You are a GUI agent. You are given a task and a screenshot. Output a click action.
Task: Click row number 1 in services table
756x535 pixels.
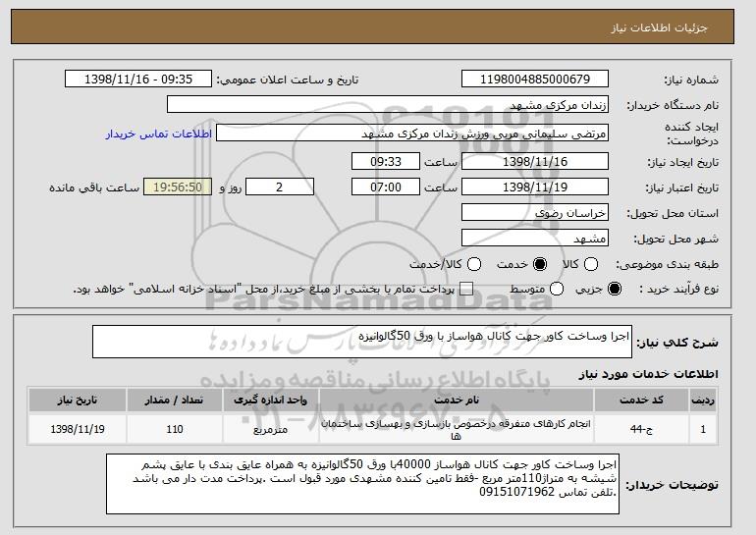[x=703, y=429]
